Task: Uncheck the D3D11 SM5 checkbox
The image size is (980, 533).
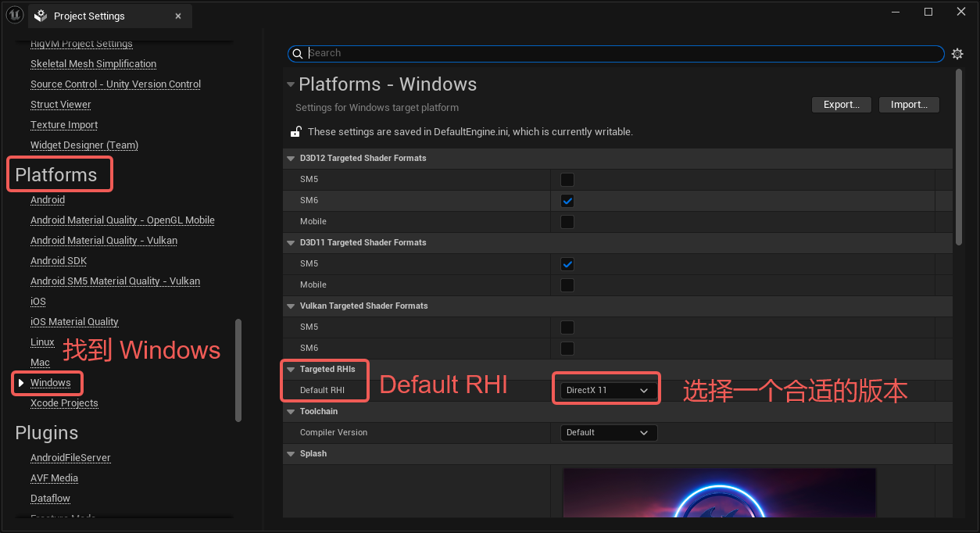Action: point(567,263)
